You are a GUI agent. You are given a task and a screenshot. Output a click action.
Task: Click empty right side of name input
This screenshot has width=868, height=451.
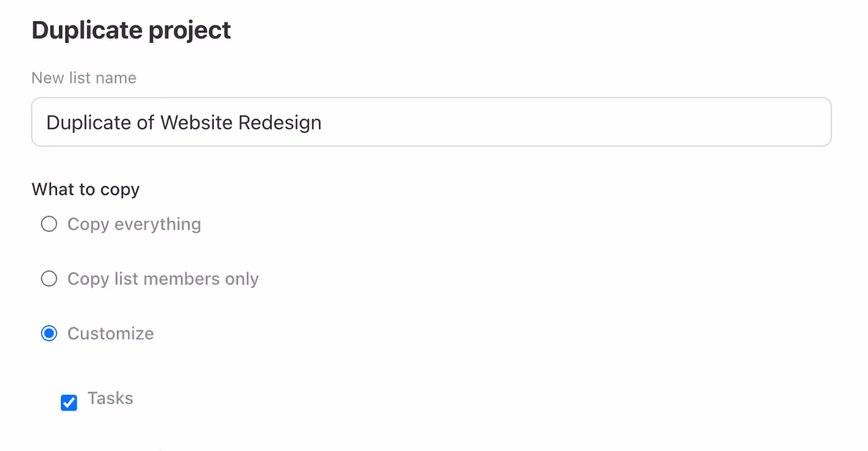click(x=624, y=122)
